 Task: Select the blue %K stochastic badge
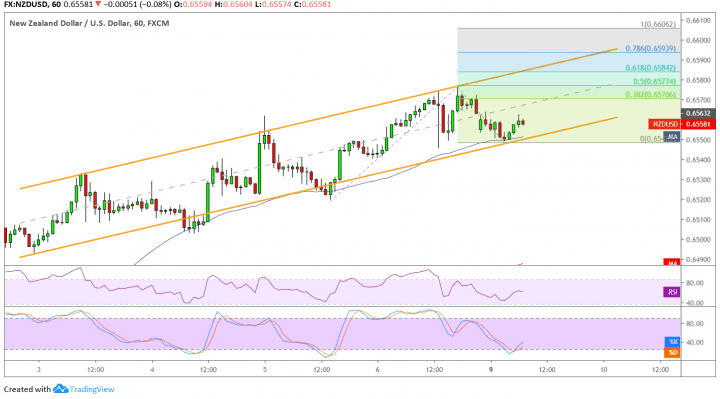pyautogui.click(x=672, y=342)
